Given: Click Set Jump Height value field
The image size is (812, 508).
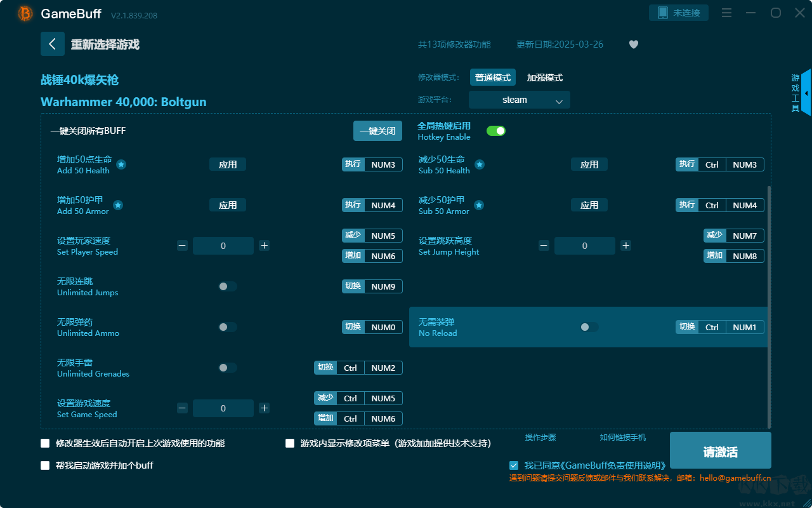Looking at the screenshot, I should 585,246.
